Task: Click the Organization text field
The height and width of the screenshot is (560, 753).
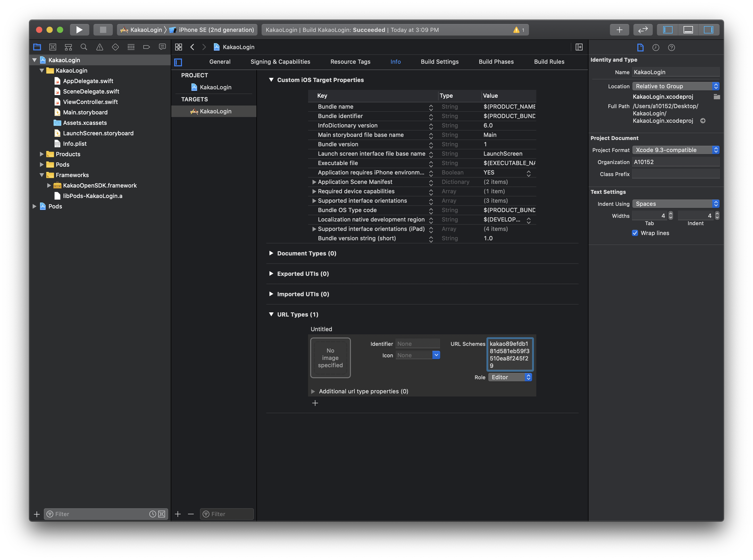Action: coord(675,162)
